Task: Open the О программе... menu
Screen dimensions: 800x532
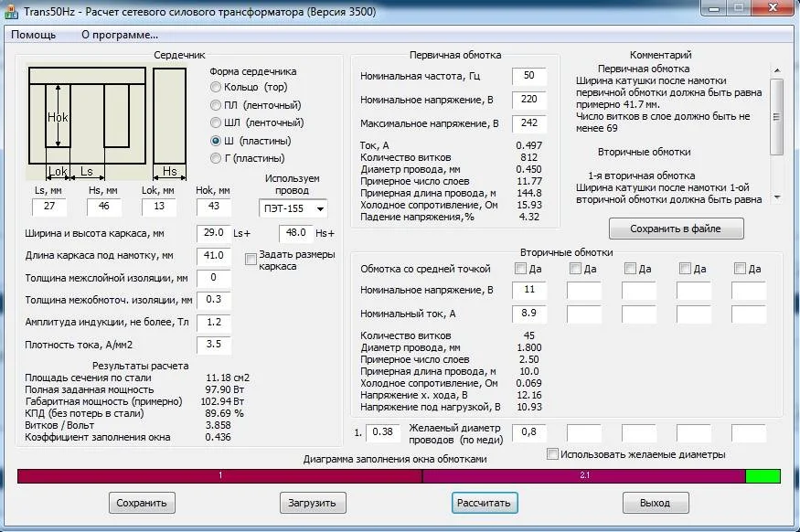Action: point(120,35)
